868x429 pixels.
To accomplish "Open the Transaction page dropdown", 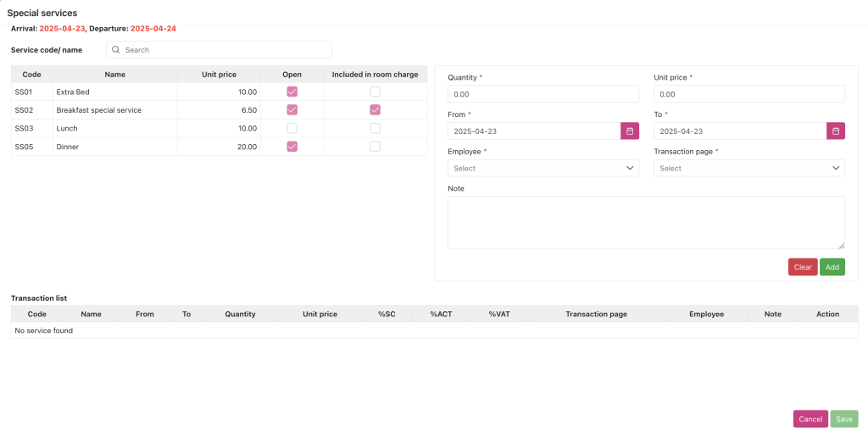I will pos(748,168).
